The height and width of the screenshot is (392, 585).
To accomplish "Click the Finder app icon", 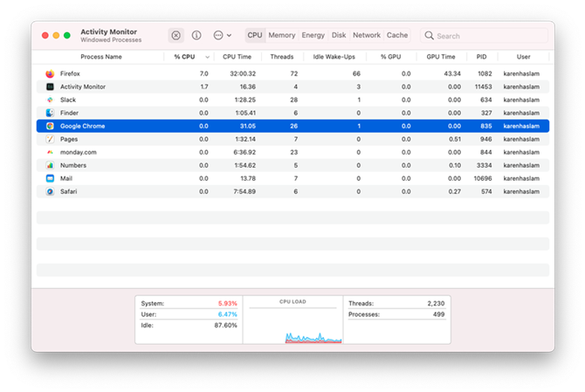I will 50,113.
